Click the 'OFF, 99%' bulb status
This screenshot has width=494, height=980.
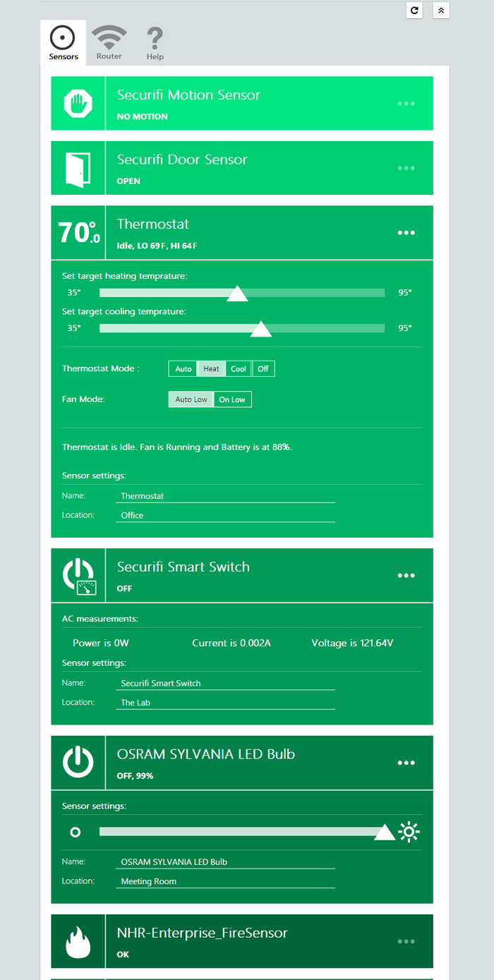point(135,776)
